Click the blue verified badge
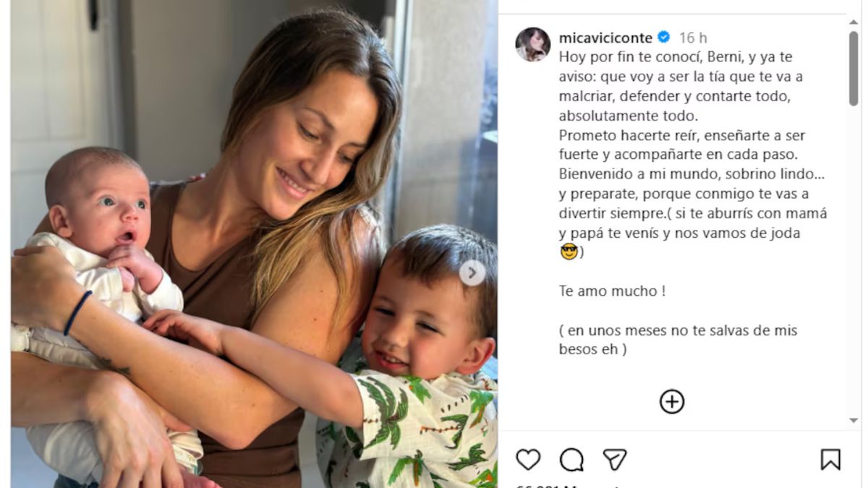 point(663,38)
